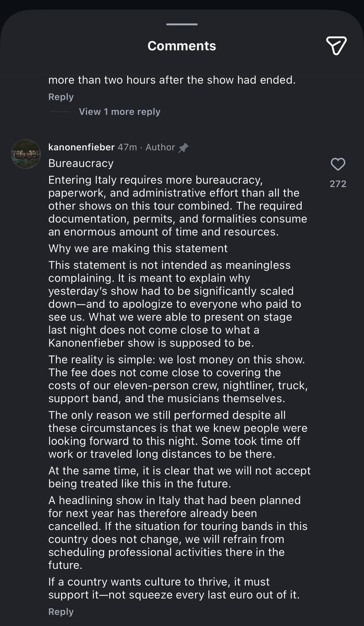Select the Bureaucracy heading text
Image resolution: width=364 pixels, height=626 pixels.
[x=81, y=163]
